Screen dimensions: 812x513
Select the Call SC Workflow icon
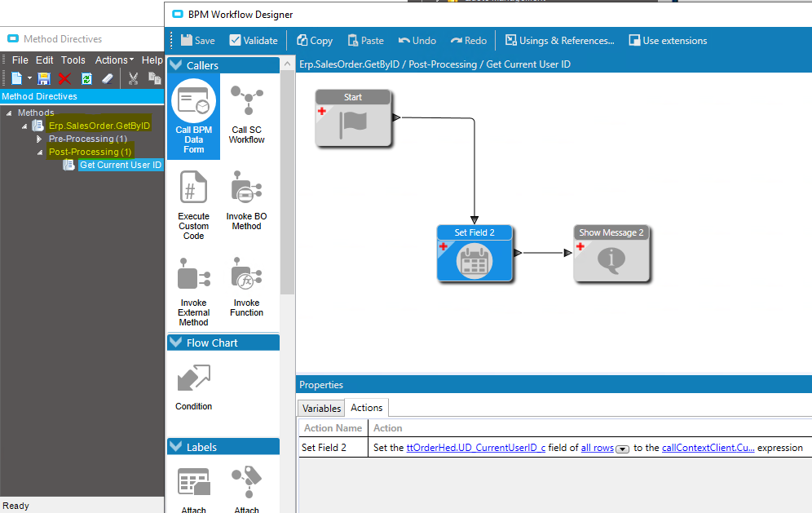tap(246, 114)
